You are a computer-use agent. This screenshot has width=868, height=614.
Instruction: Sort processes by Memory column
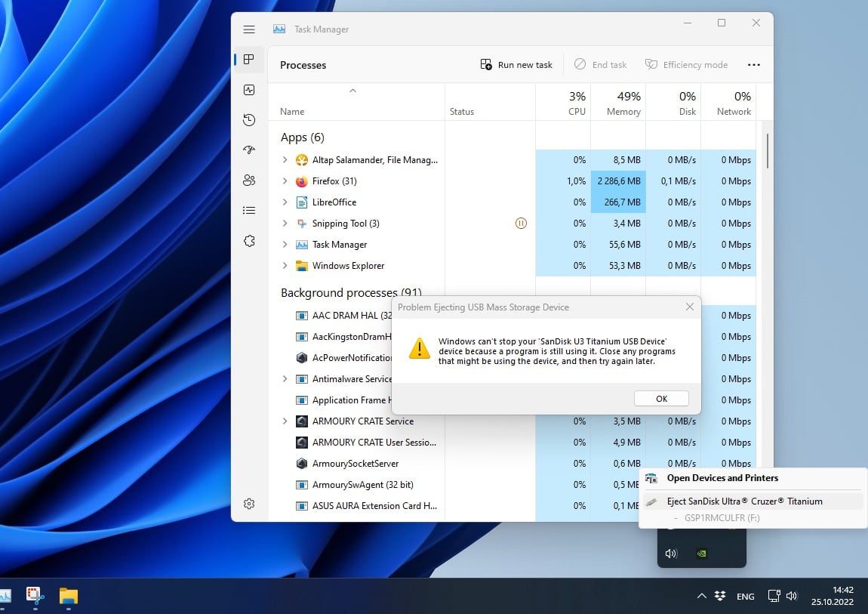(x=618, y=102)
